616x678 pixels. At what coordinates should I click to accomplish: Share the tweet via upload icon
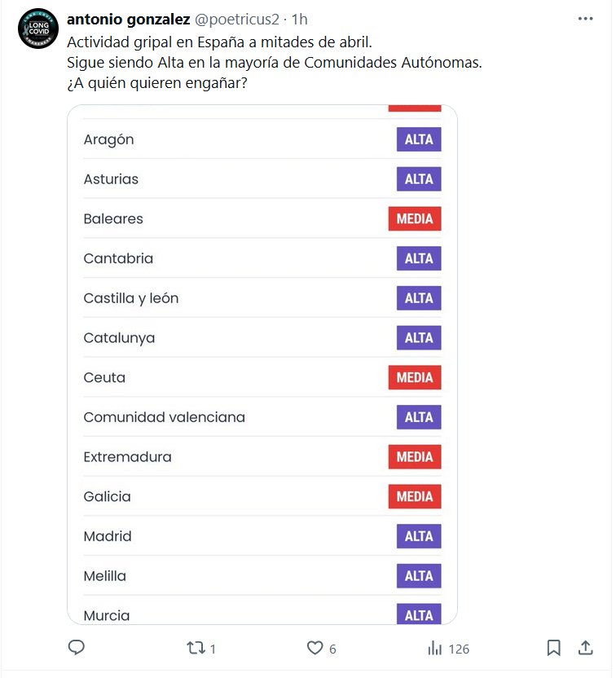tap(584, 648)
